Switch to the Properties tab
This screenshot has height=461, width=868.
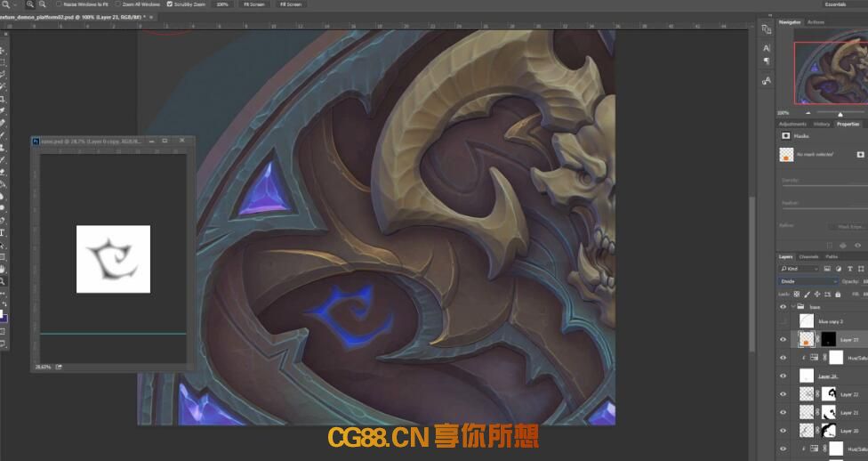[848, 124]
